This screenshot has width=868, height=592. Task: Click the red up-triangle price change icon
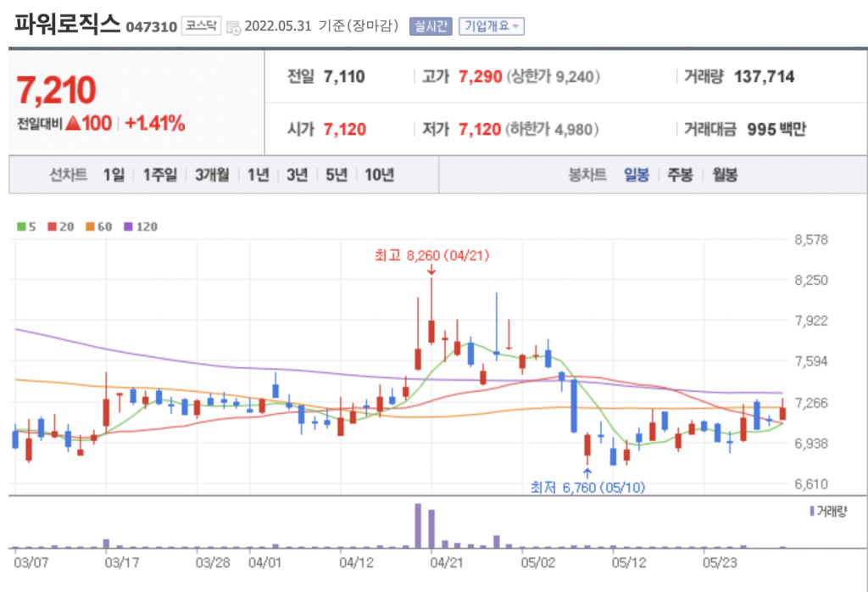coord(73,124)
